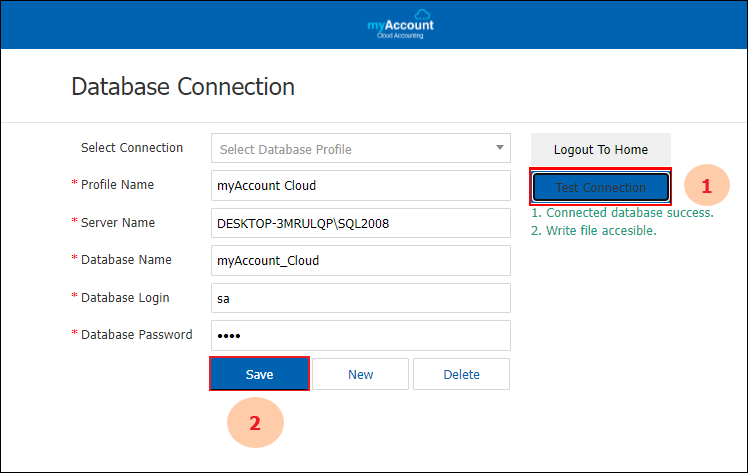Viewport: 748px width, 473px height.
Task: Click the Database Name field with myAccount_Cloud
Action: pyautogui.click(x=361, y=260)
